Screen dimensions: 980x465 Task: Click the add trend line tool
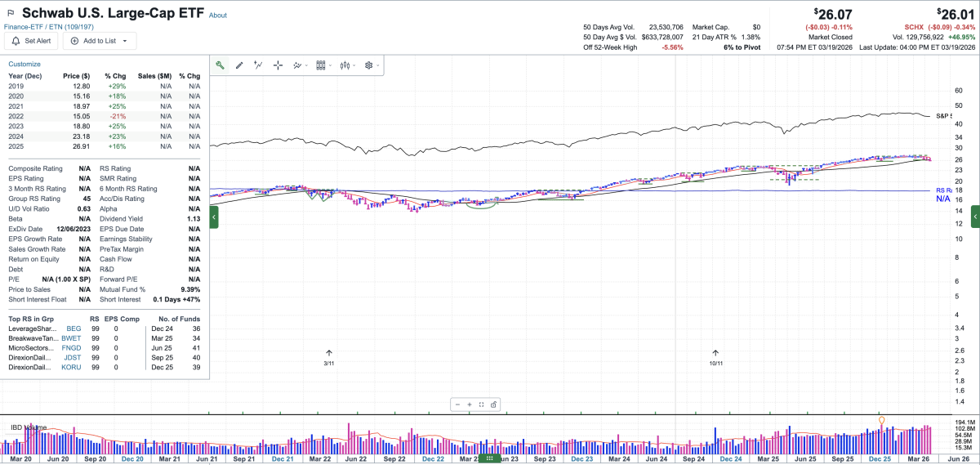click(258, 65)
